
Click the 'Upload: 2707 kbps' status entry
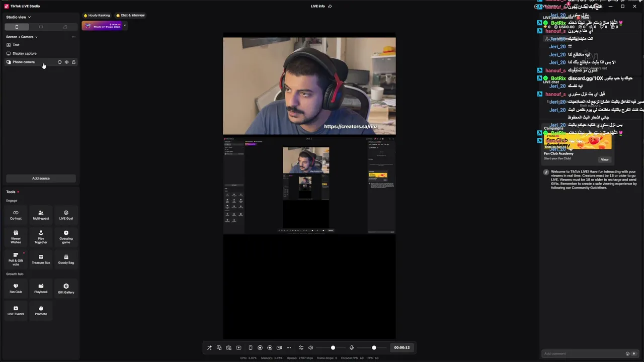[x=300, y=358]
